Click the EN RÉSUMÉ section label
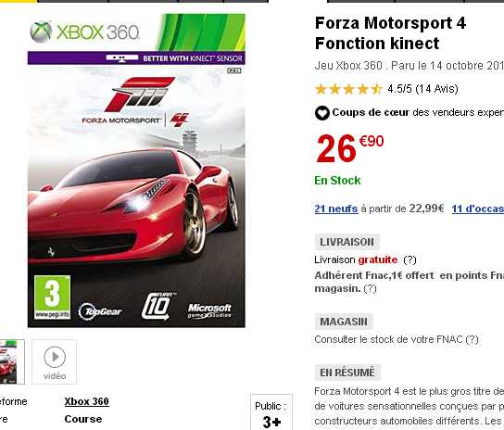504x430 pixels. click(x=347, y=373)
